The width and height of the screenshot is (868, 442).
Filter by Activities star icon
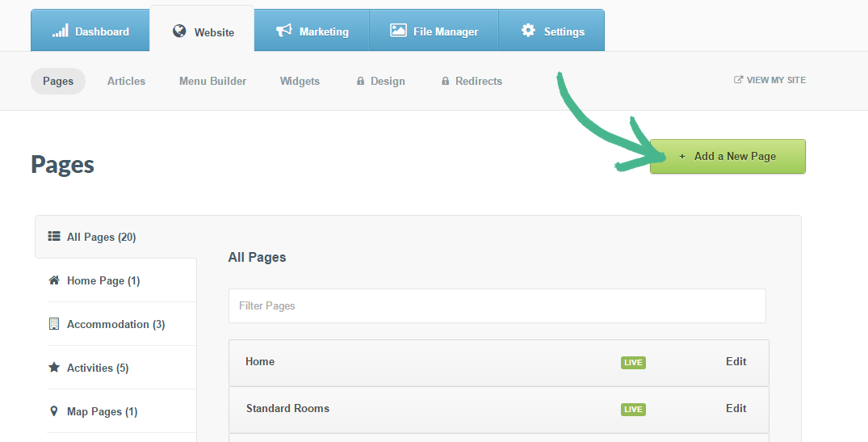tap(54, 368)
